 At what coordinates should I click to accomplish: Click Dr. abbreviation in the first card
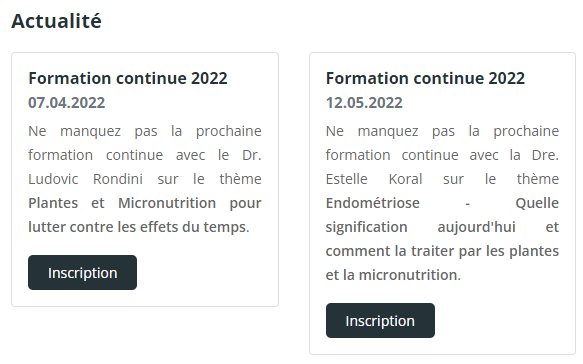click(252, 155)
